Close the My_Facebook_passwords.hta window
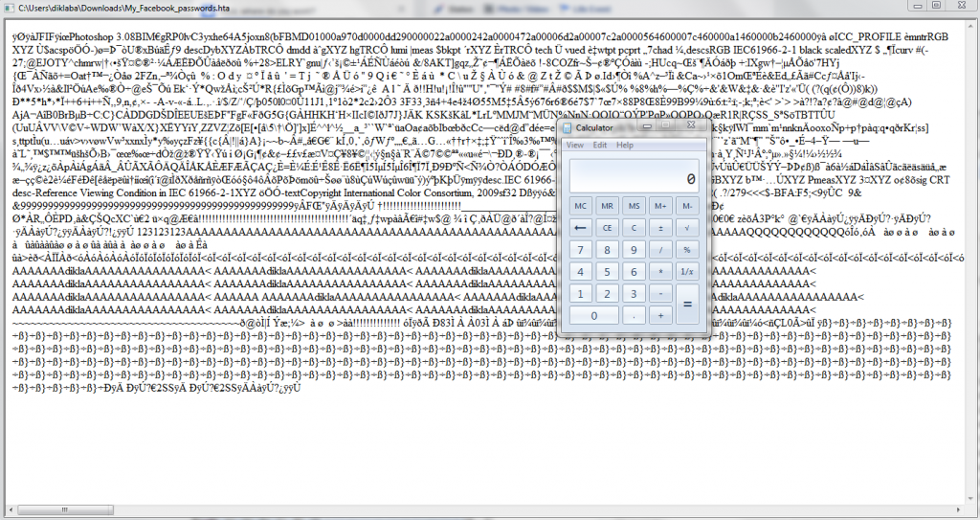 [x=961, y=5]
